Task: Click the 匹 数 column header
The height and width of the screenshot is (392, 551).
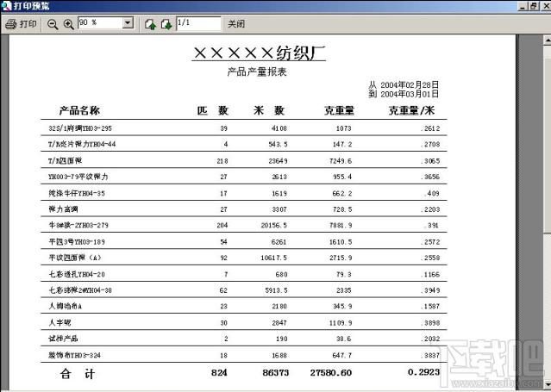Action: click(213, 110)
